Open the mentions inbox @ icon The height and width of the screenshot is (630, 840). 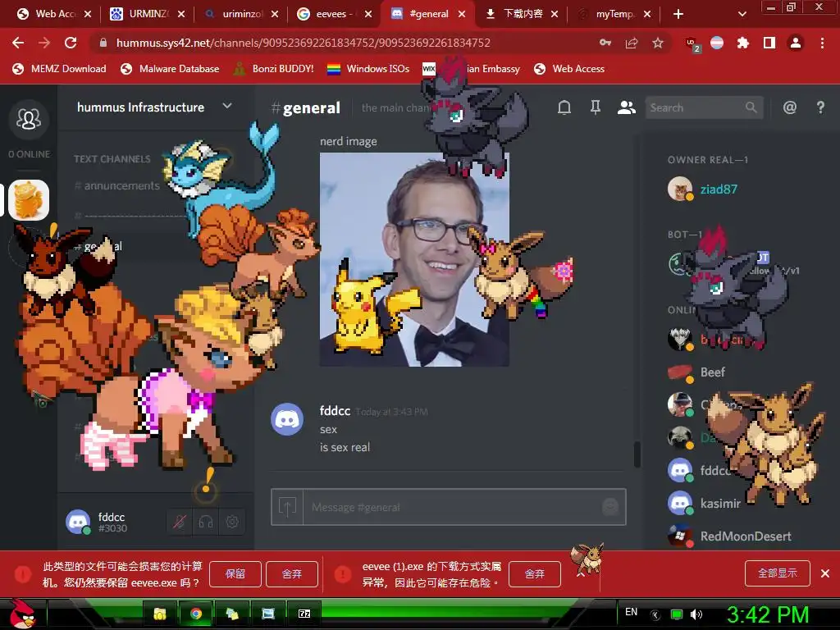pyautogui.click(x=790, y=107)
